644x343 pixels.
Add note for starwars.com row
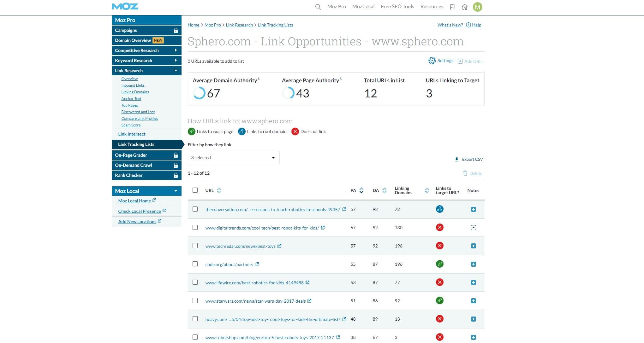473,301
